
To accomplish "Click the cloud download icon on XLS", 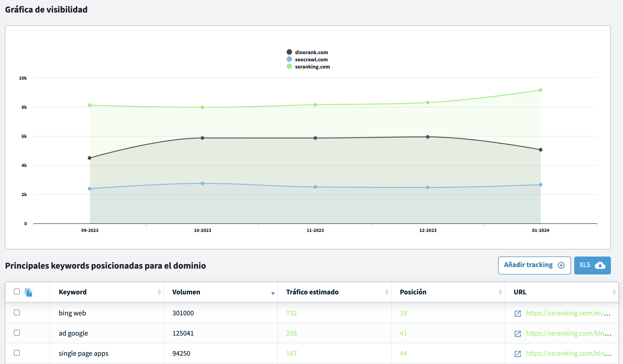I will pos(600,265).
